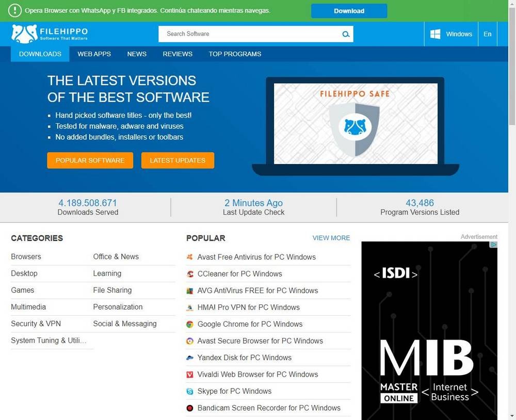Click the POPULAR SOFTWARE button
Image resolution: width=516 pixels, height=420 pixels.
pyautogui.click(x=90, y=160)
